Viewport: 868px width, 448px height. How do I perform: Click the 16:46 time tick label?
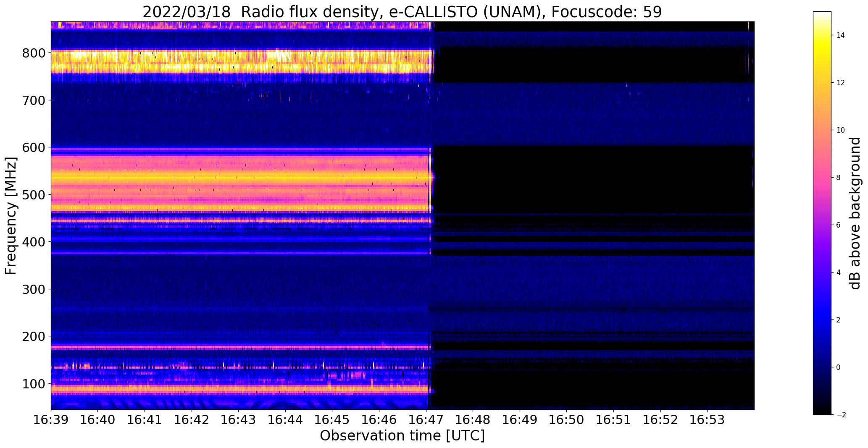(x=379, y=420)
